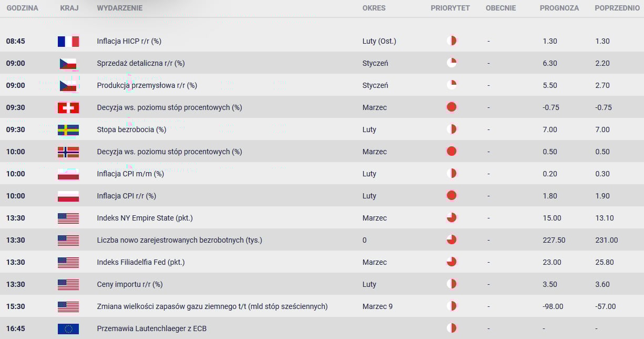Open the natural gas inventory change event
Screen dimensions: 644x339
coord(212,306)
